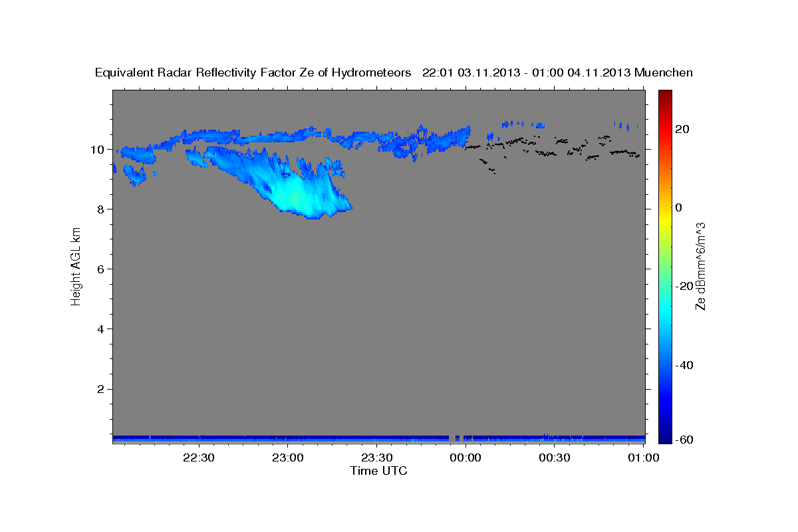798x532 pixels.
Task: Click the 01:00 time tick label
Action: [x=643, y=458]
